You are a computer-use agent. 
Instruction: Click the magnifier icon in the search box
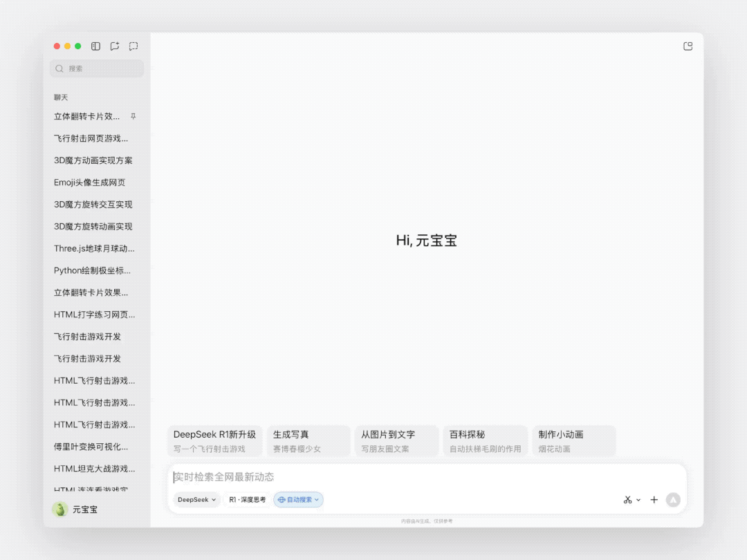point(59,68)
